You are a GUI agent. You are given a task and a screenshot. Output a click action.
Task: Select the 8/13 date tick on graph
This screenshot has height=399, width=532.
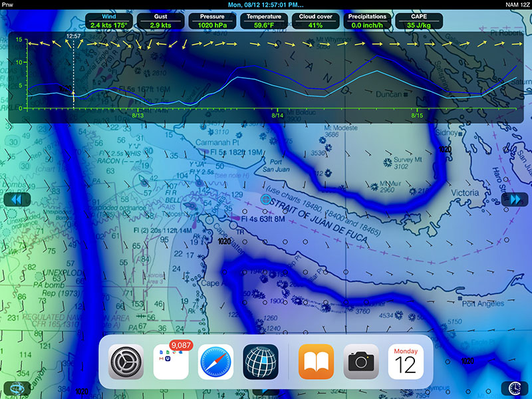pos(138,115)
